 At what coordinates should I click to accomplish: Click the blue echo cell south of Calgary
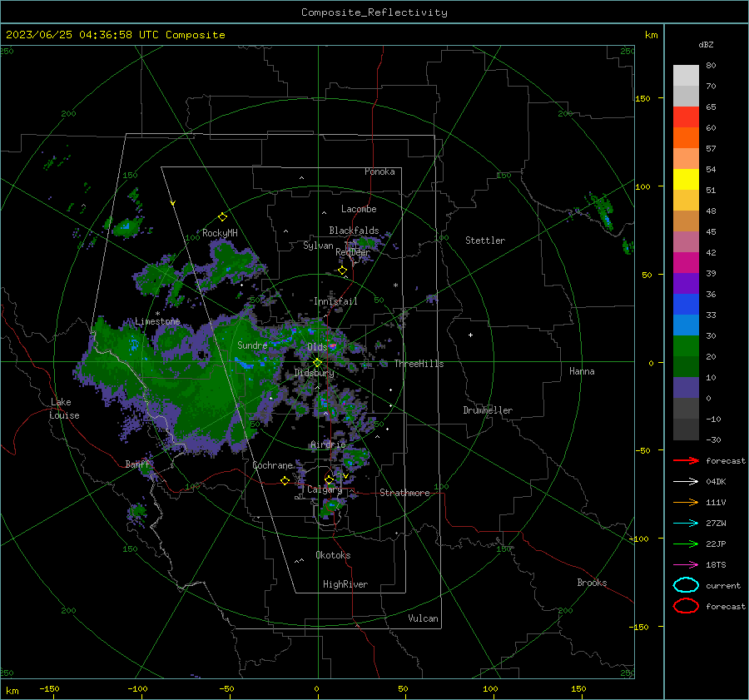point(332,504)
